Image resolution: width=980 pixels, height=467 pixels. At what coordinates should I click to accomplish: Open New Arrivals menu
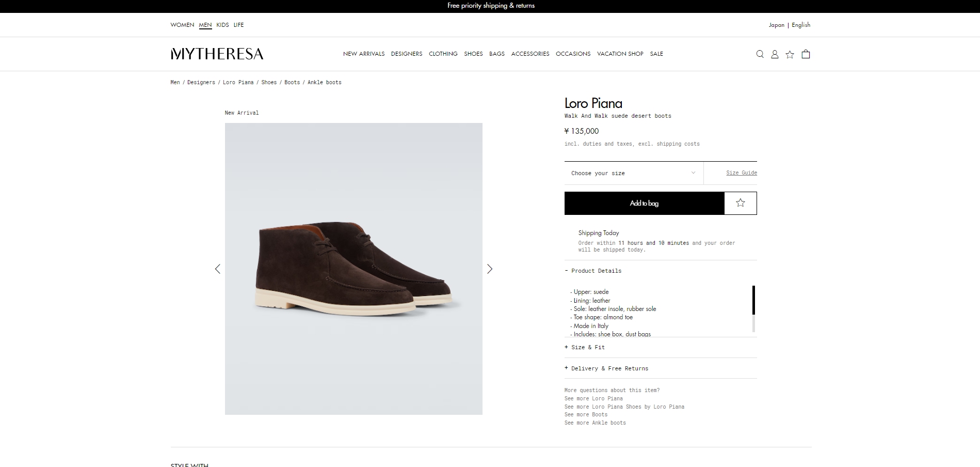click(364, 54)
